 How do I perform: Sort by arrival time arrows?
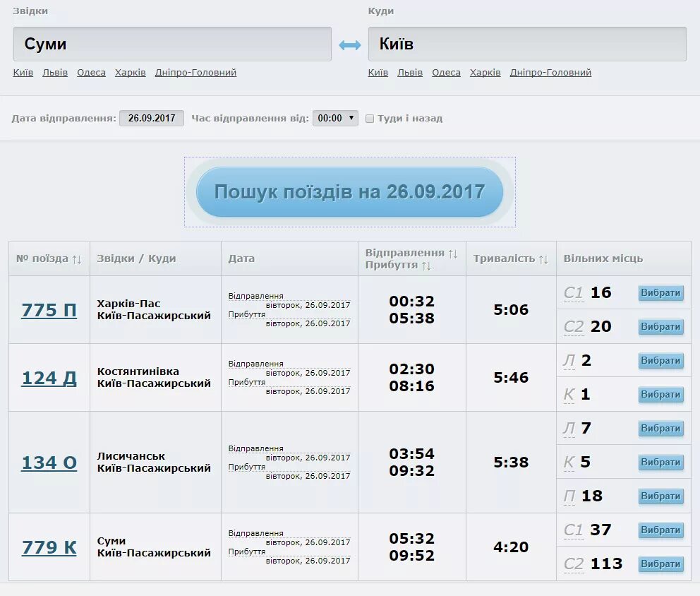(426, 266)
